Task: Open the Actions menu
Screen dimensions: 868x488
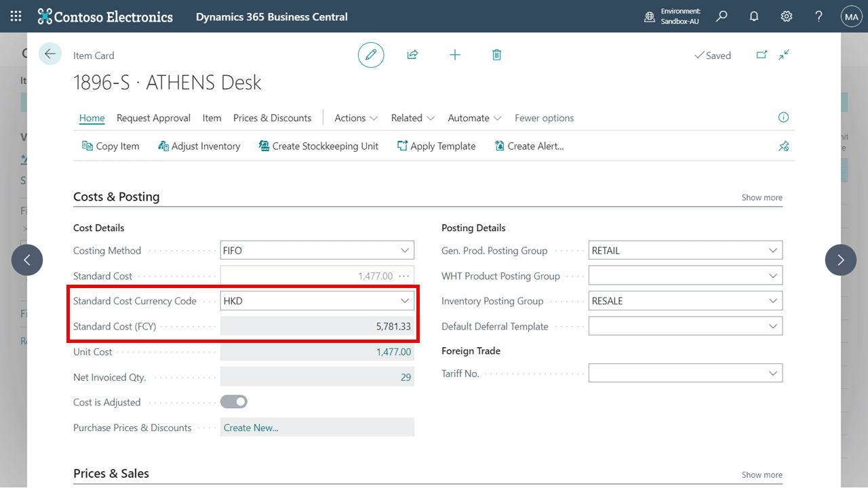Action: 356,118
